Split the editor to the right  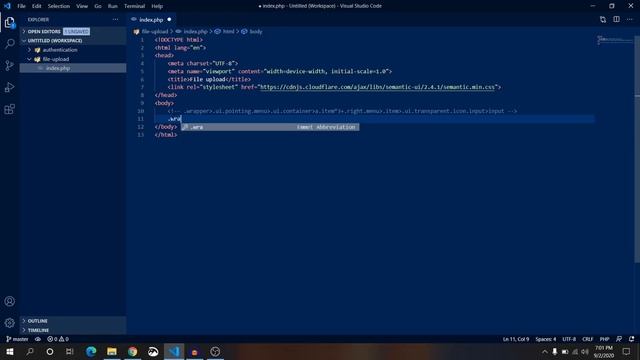[x=616, y=19]
